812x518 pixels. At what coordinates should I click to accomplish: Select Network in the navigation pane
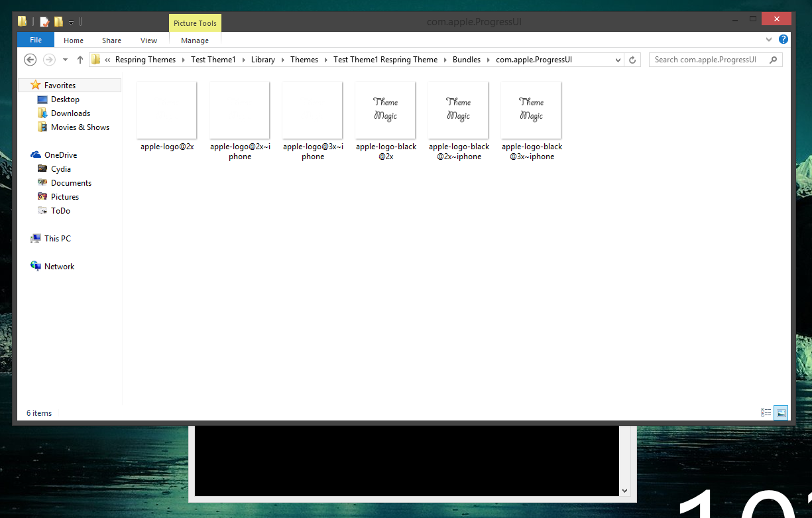(60, 267)
